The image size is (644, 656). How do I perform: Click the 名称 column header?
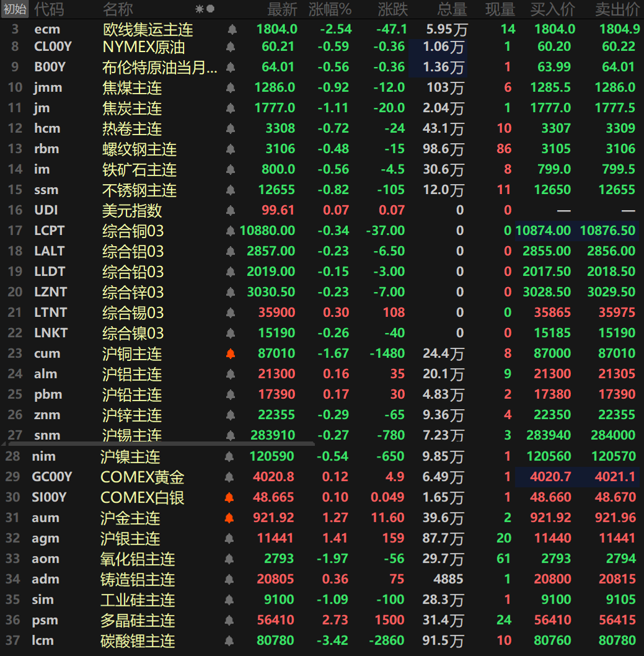[118, 9]
